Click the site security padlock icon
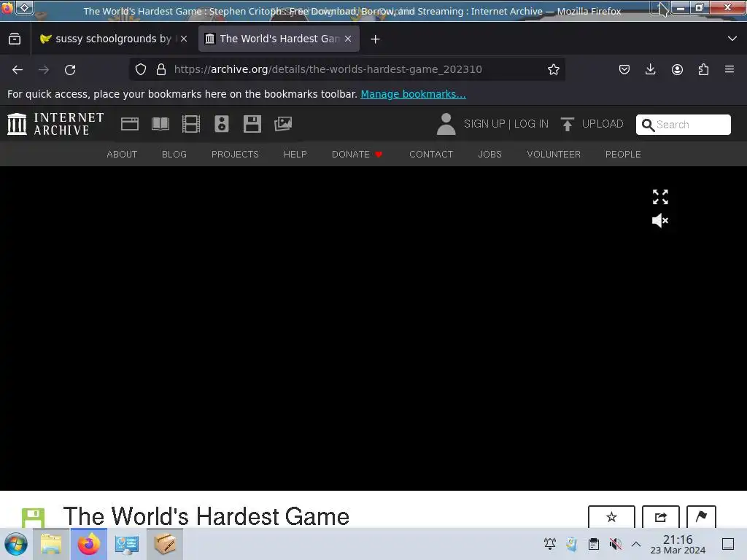The height and width of the screenshot is (560, 747). (x=161, y=69)
